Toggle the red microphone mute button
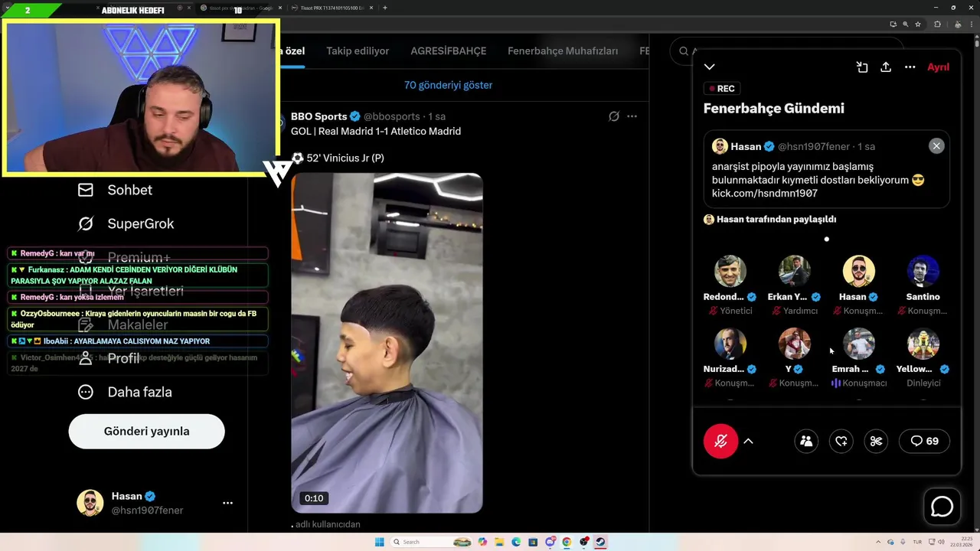The width and height of the screenshot is (980, 551). coord(720,441)
